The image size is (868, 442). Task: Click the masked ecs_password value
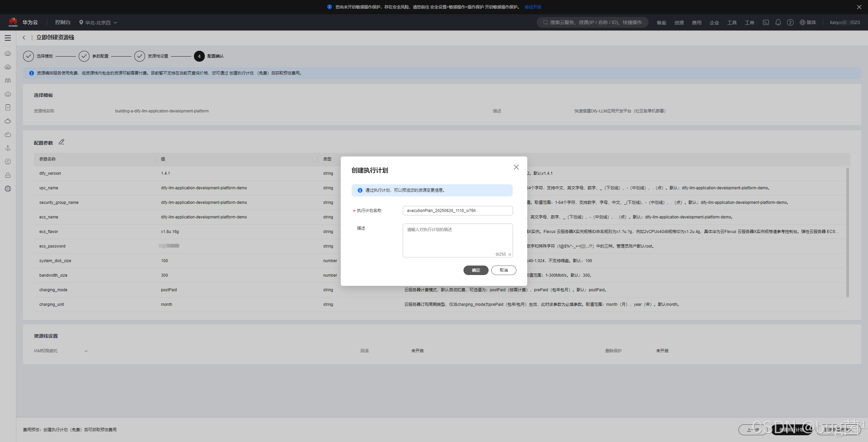pyautogui.click(x=169, y=246)
